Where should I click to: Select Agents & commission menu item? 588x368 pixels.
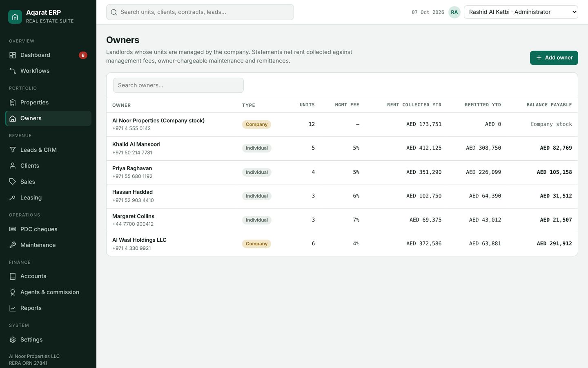pyautogui.click(x=48, y=292)
